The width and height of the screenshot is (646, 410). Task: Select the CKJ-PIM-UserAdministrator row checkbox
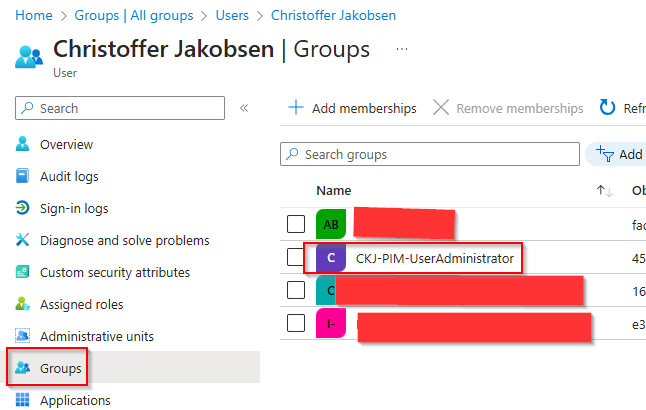[295, 257]
